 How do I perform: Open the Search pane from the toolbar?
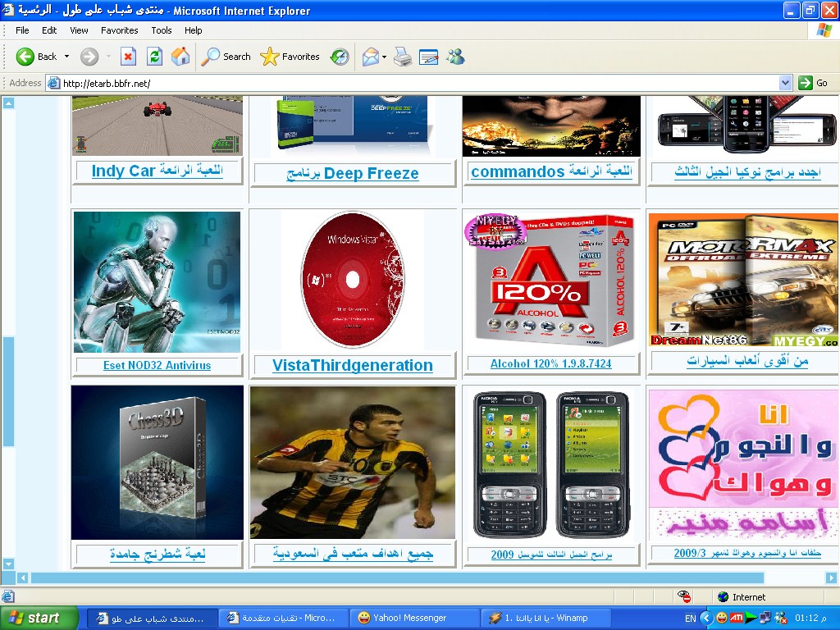click(226, 57)
